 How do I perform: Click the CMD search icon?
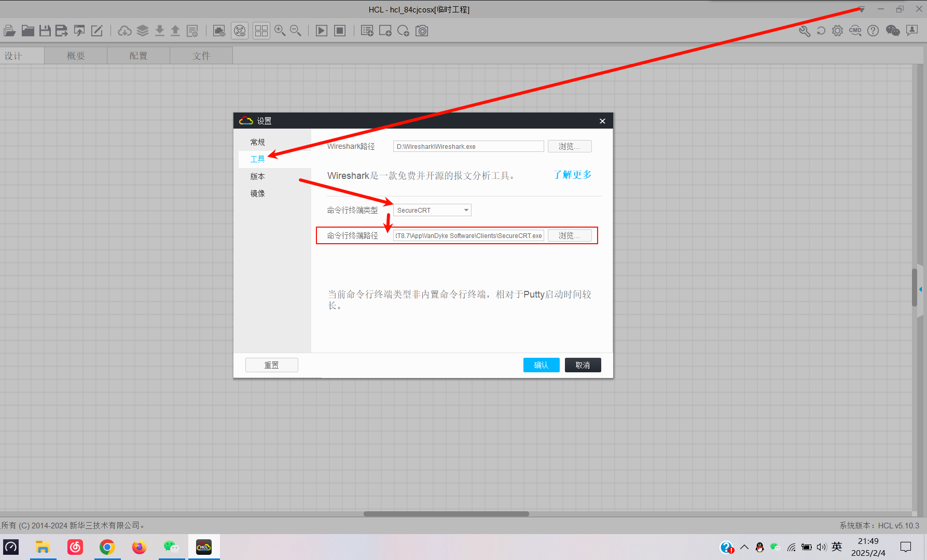[855, 31]
